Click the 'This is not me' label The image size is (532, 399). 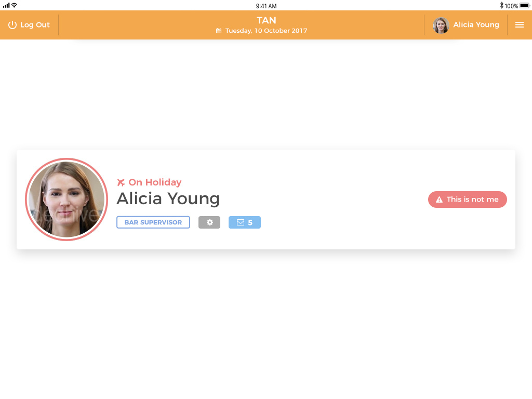(472, 199)
